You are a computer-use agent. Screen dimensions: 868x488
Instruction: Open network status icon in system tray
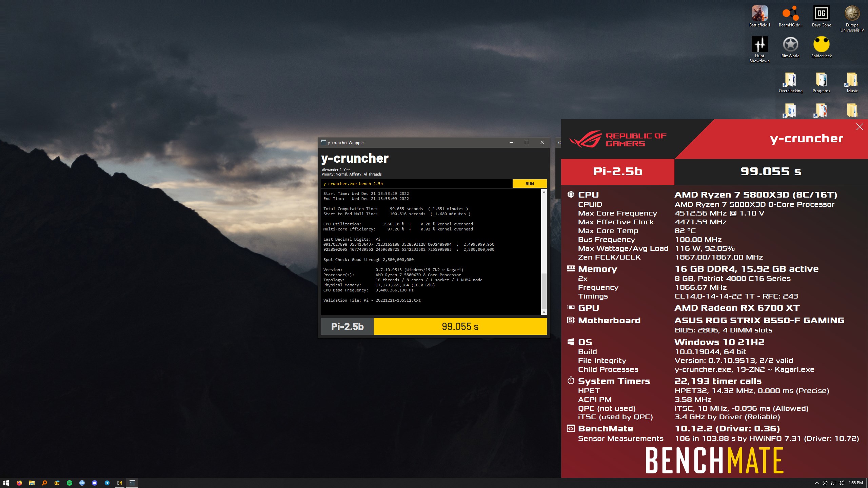[833, 483]
